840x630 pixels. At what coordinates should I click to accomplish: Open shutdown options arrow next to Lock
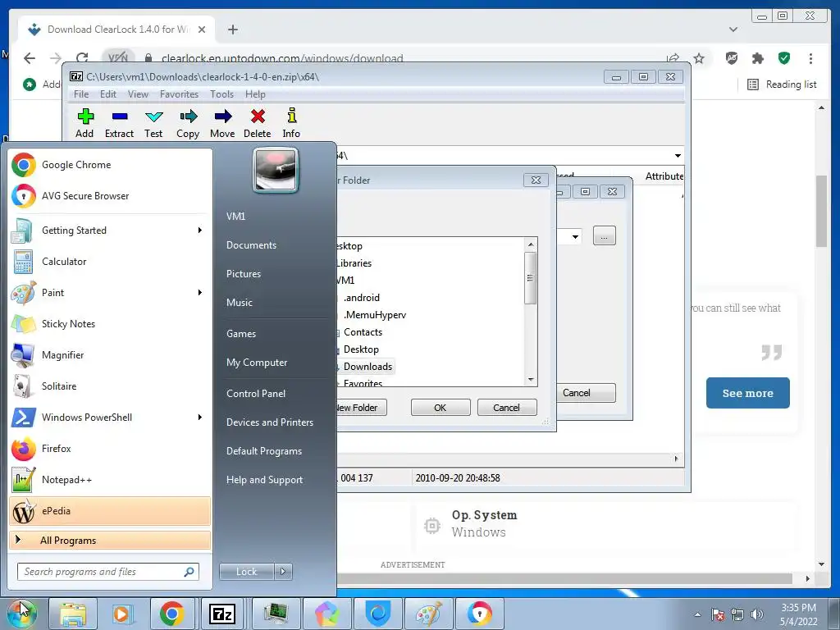[283, 572]
